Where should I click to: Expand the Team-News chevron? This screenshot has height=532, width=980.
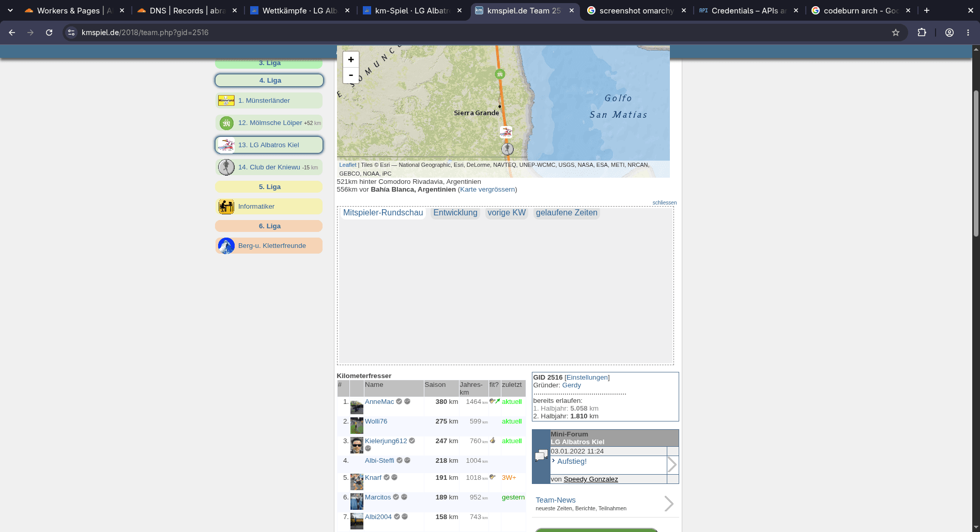(x=669, y=504)
